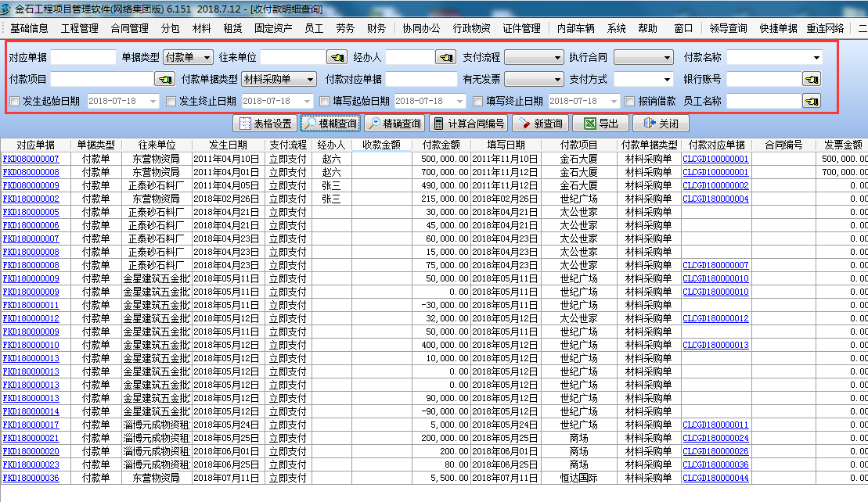Image resolution: width=868 pixels, height=502 pixels.
Task: Enable 填写终止日期 checkbox
Action: click(478, 101)
